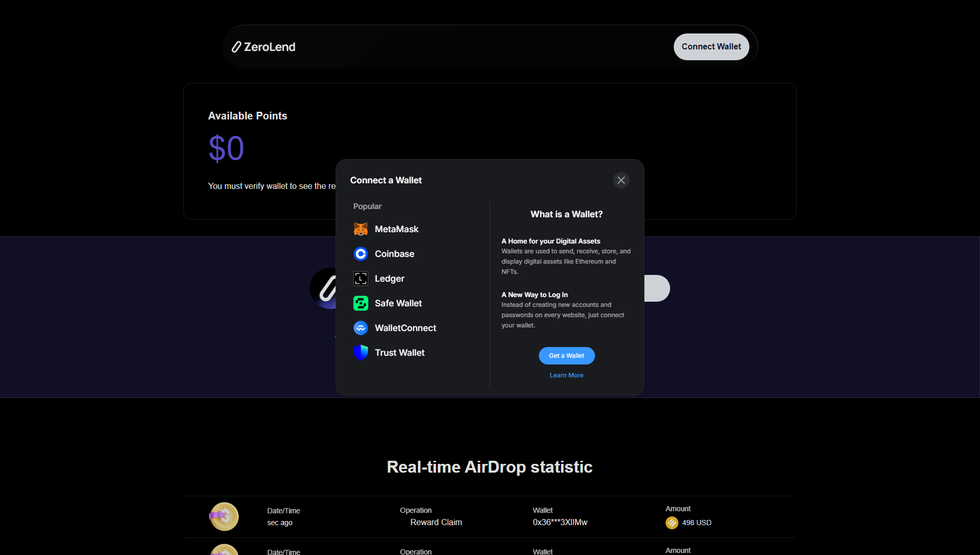Click the Safe Wallet green icon

361,303
